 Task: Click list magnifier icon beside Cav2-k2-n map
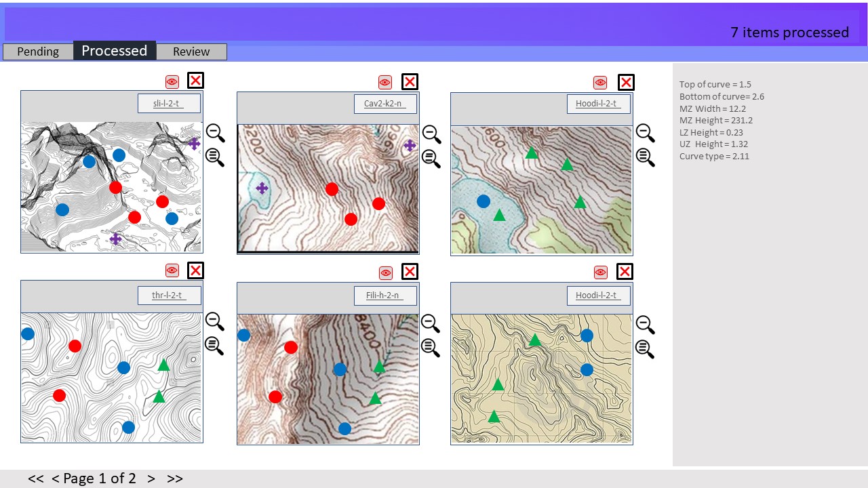click(430, 158)
